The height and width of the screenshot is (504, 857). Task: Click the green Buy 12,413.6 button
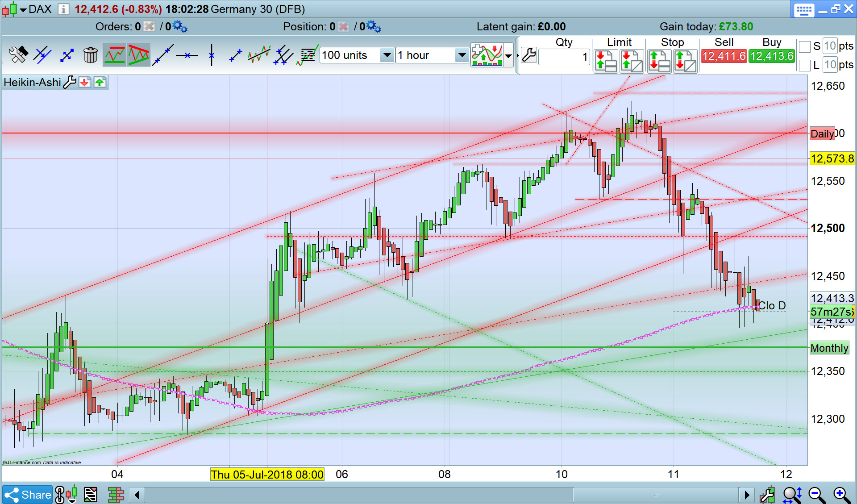click(x=772, y=56)
